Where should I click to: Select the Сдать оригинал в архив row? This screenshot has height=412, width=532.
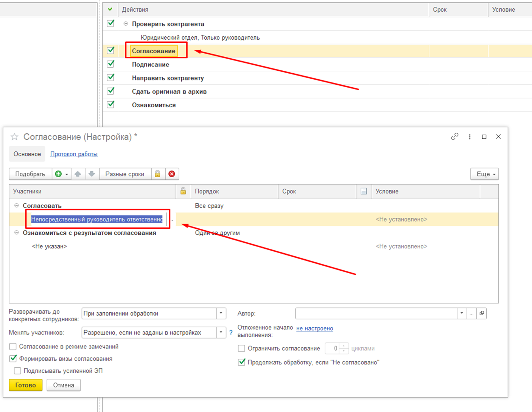[317, 91]
